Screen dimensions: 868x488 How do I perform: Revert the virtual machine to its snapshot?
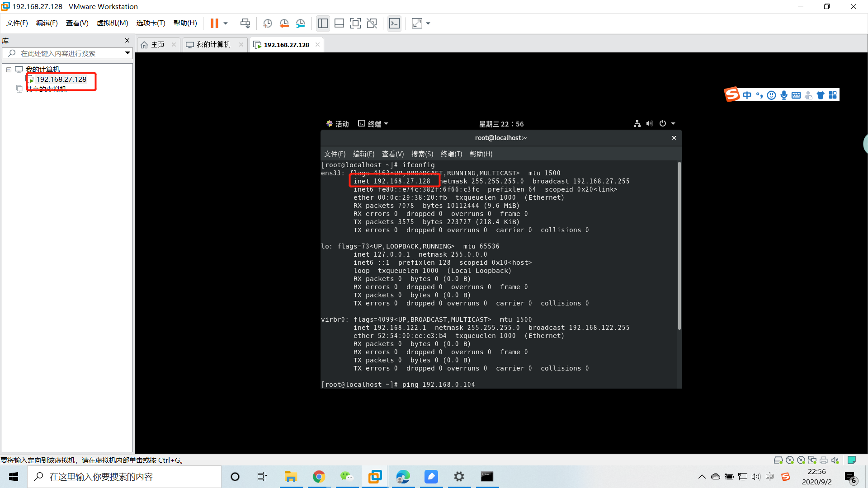(284, 23)
